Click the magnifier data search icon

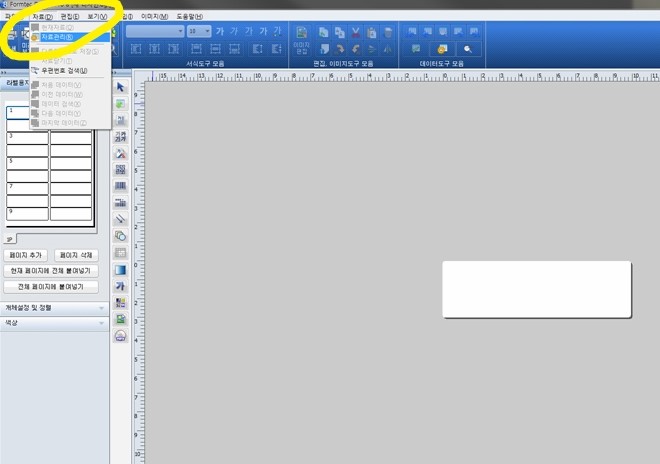click(466, 48)
